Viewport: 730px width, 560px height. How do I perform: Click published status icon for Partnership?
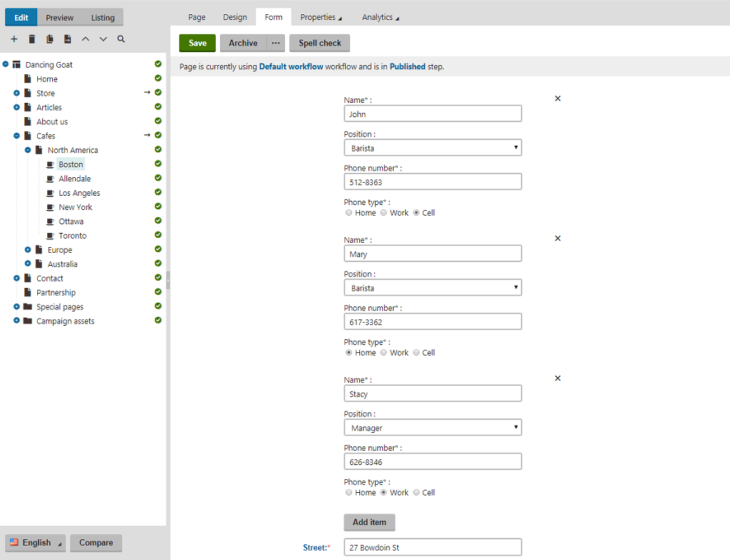[159, 292]
